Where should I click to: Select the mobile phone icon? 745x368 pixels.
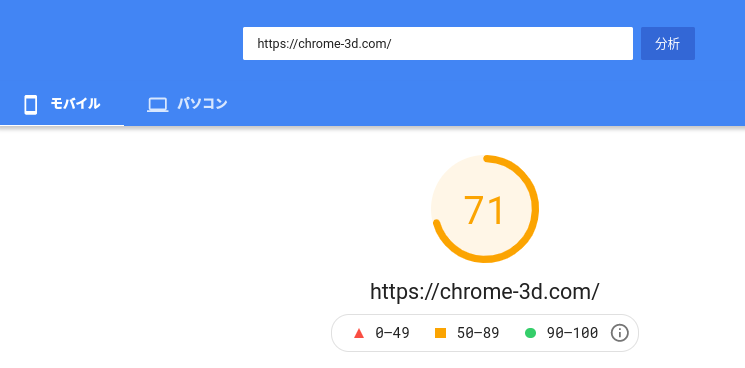(x=30, y=104)
